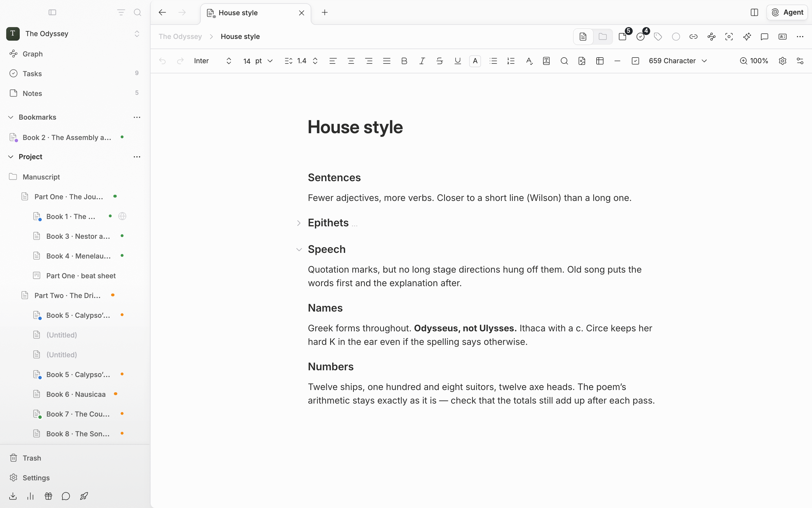Toggle the sidebar panel icon
Screen dimensions: 812x508
click(x=52, y=12)
